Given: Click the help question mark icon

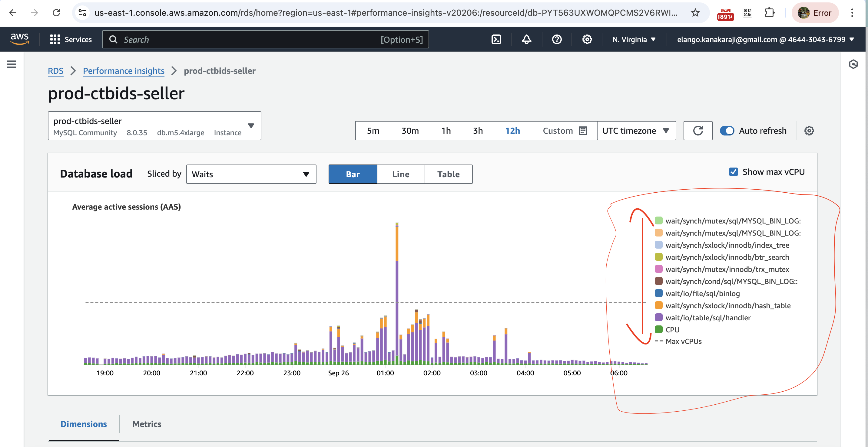Looking at the screenshot, I should pyautogui.click(x=557, y=39).
